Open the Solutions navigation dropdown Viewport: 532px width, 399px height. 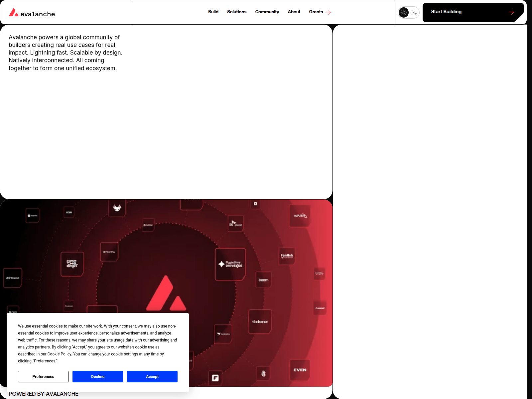pos(237,12)
